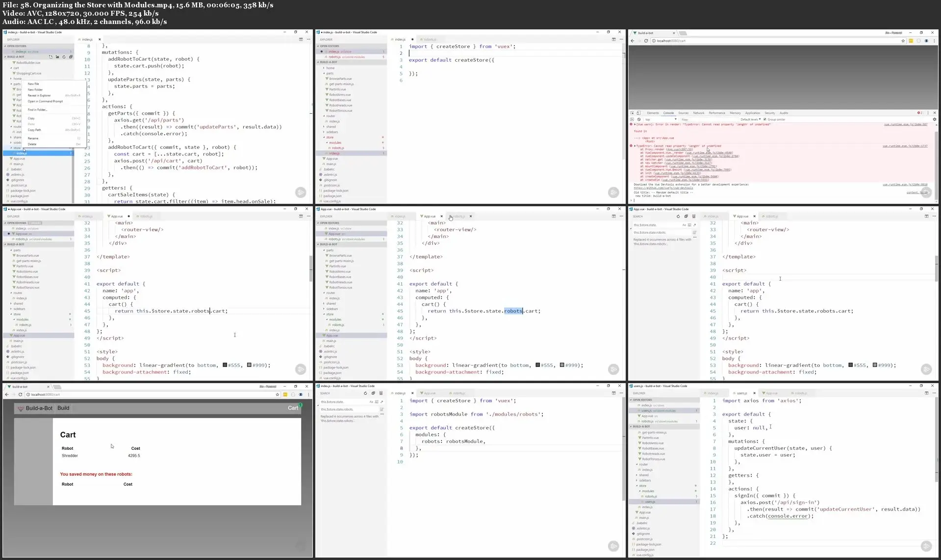Click Build link on Cart page navbar
Screen dimensions: 941x560
(63, 408)
